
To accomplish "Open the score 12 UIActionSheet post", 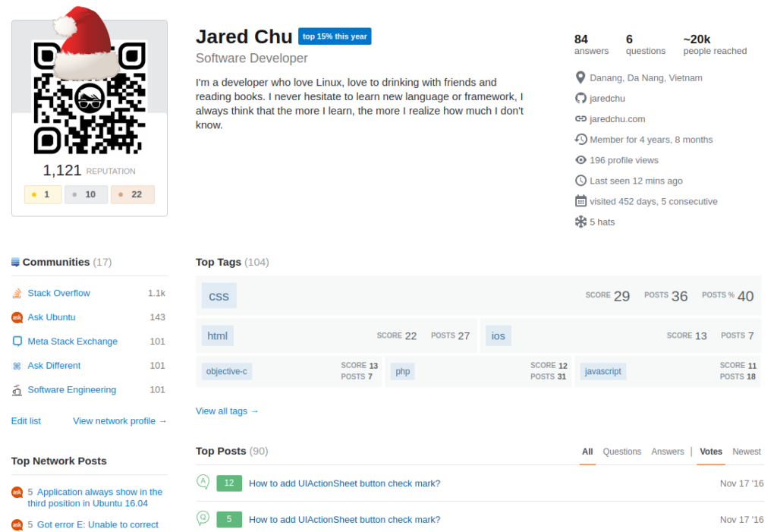I will tap(344, 483).
